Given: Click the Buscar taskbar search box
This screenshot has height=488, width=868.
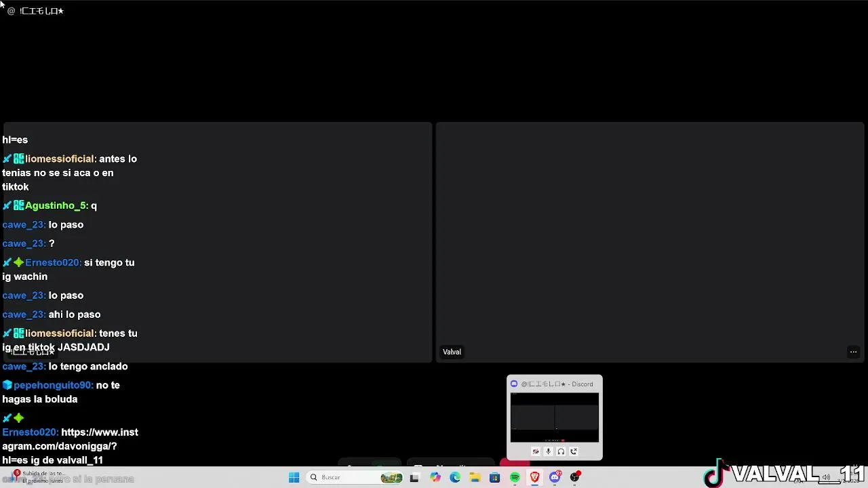Looking at the screenshot, I should coord(355,477).
